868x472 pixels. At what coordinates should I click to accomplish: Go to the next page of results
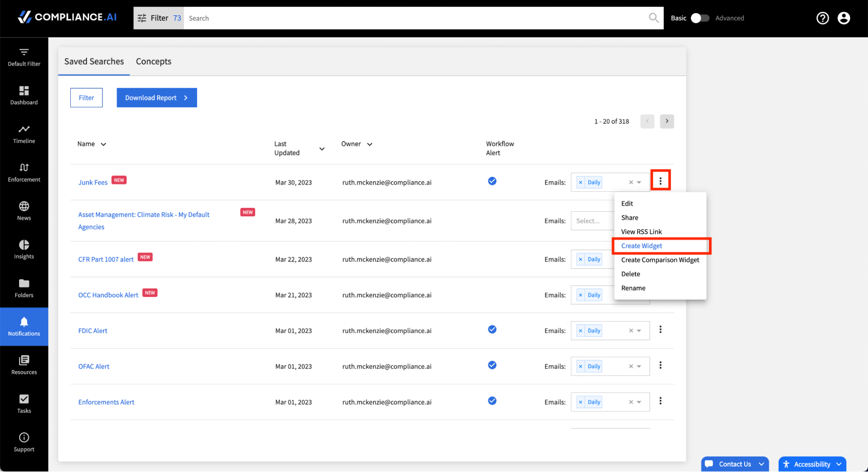(667, 121)
